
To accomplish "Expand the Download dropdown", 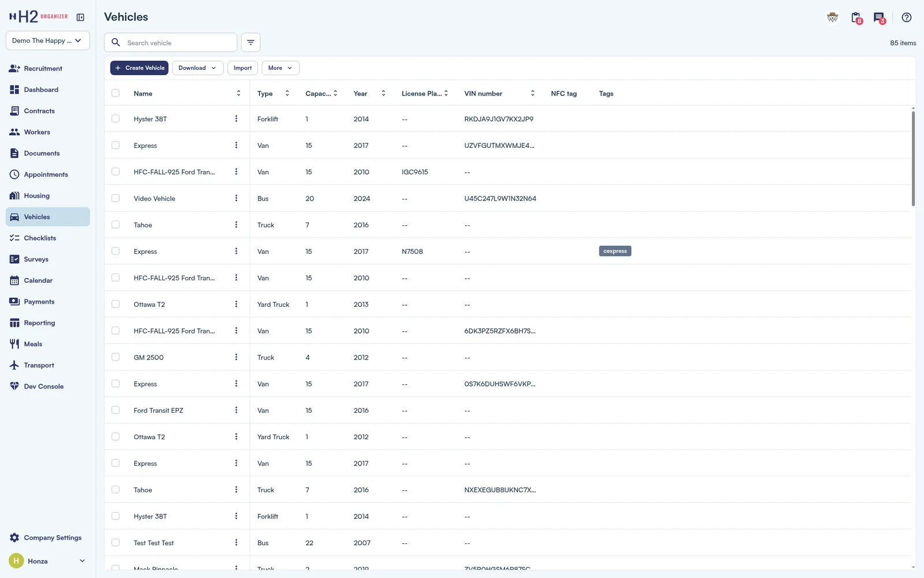I will [x=198, y=68].
